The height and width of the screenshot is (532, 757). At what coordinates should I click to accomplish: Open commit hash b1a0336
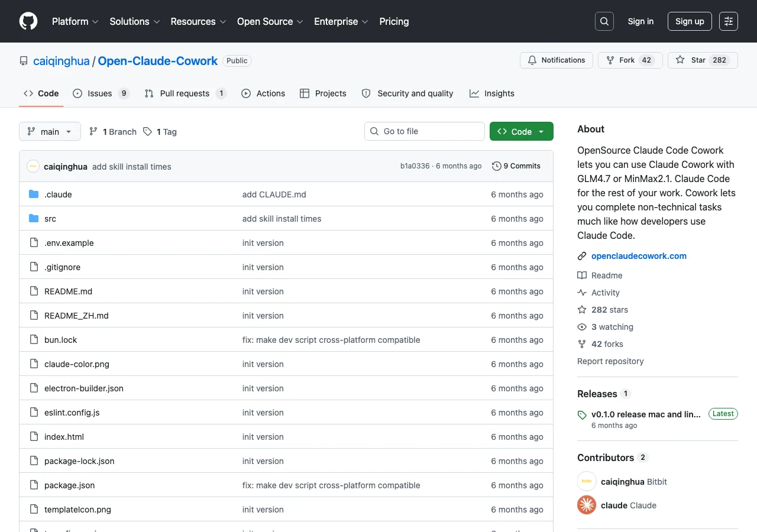click(415, 166)
